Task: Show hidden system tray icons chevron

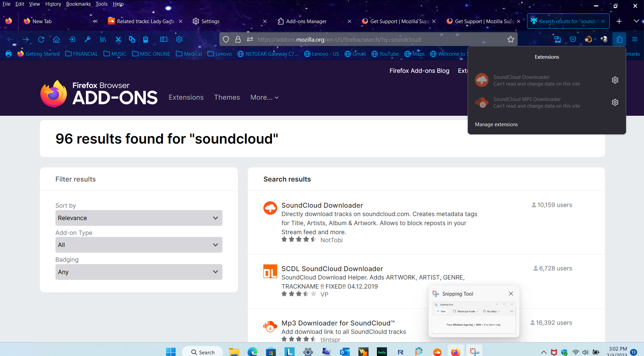Action: point(544,352)
